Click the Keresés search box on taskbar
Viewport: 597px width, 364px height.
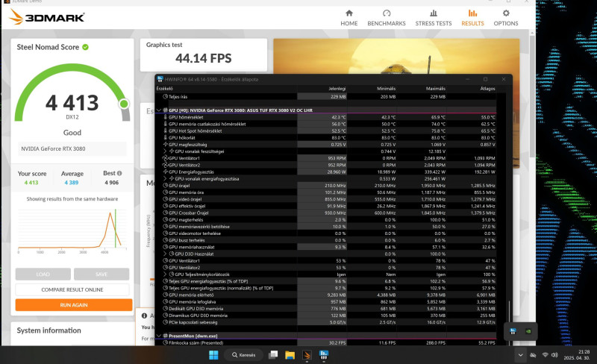tap(244, 355)
